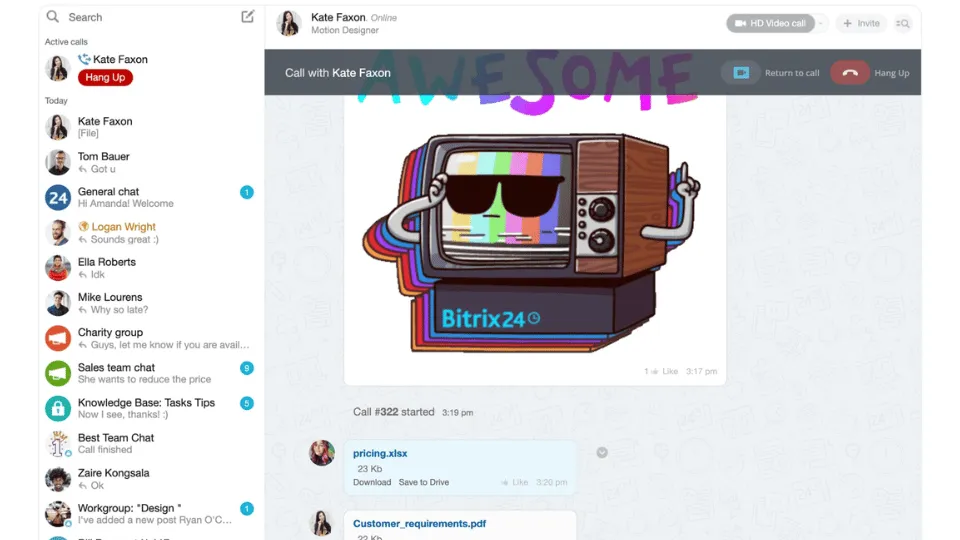This screenshot has width=960, height=540.
Task: Download the pricing.xlsx file
Action: point(372,482)
